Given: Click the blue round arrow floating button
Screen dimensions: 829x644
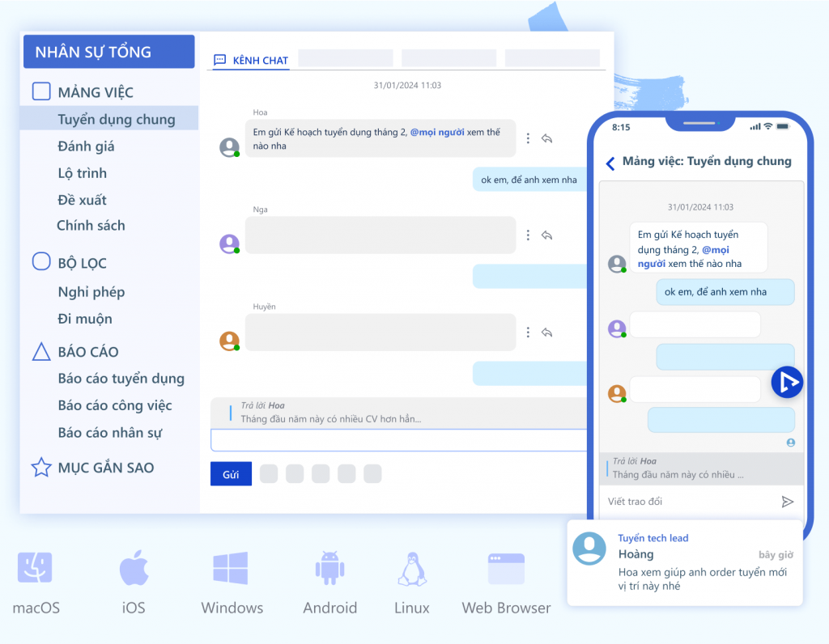Looking at the screenshot, I should click(787, 382).
